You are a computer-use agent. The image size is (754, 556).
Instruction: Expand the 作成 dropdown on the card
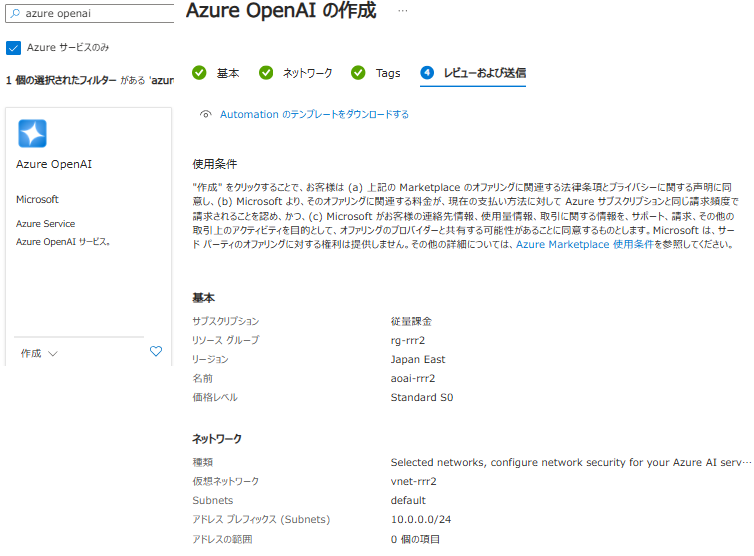tap(39, 354)
